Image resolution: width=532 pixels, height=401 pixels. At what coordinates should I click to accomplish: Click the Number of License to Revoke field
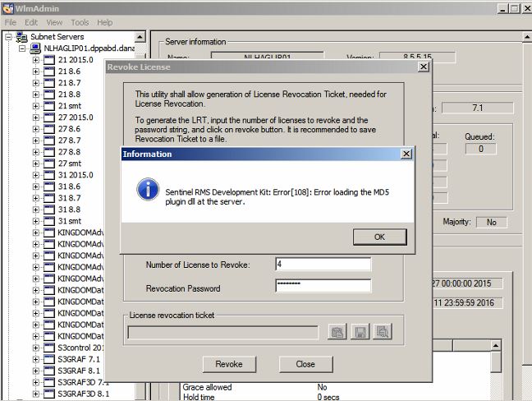323,264
